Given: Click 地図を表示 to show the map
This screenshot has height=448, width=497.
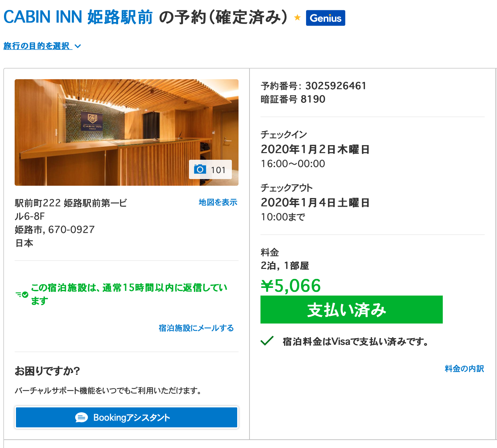Looking at the screenshot, I should point(218,202).
